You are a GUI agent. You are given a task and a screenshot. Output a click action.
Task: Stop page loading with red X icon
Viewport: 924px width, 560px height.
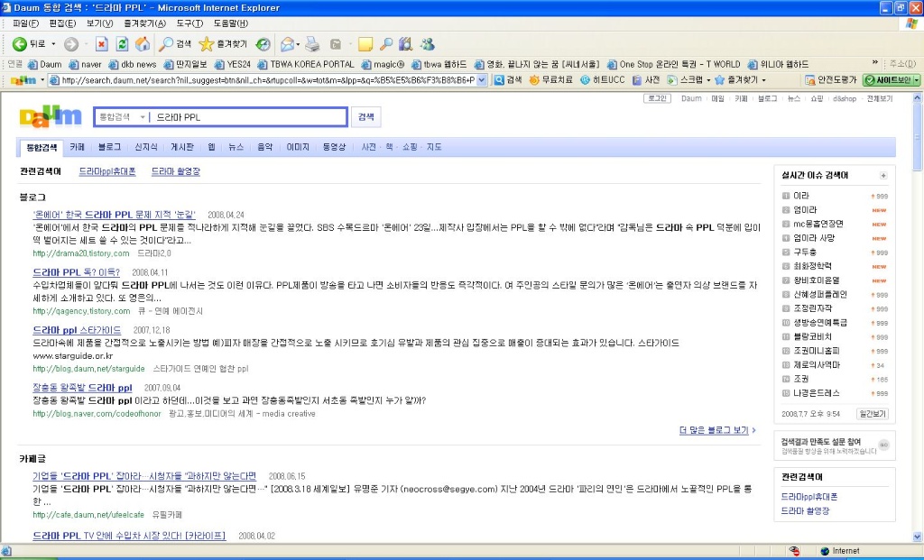[x=102, y=44]
